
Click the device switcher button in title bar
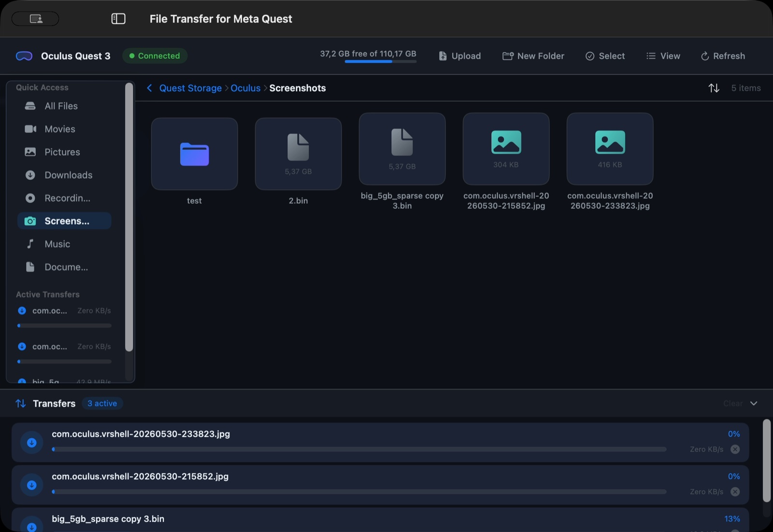35,18
